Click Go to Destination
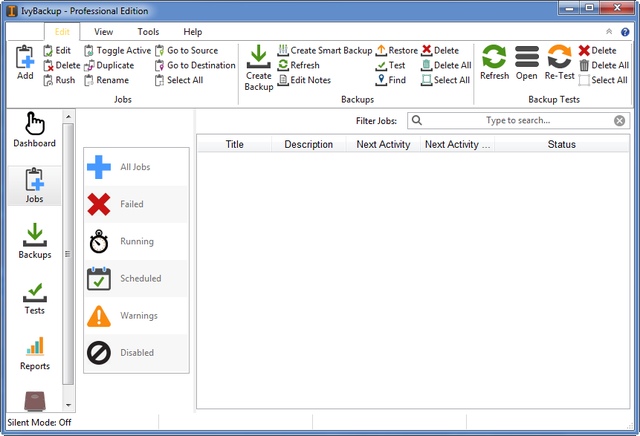 tap(195, 65)
